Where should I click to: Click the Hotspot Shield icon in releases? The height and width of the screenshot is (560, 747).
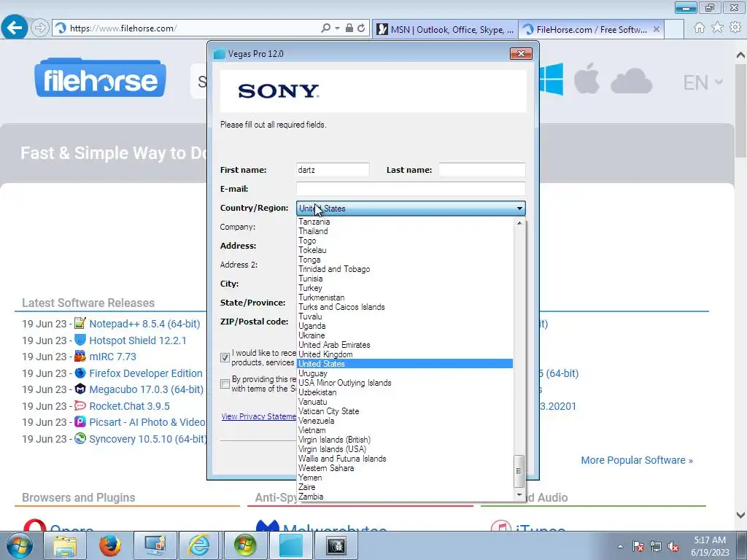click(x=80, y=340)
